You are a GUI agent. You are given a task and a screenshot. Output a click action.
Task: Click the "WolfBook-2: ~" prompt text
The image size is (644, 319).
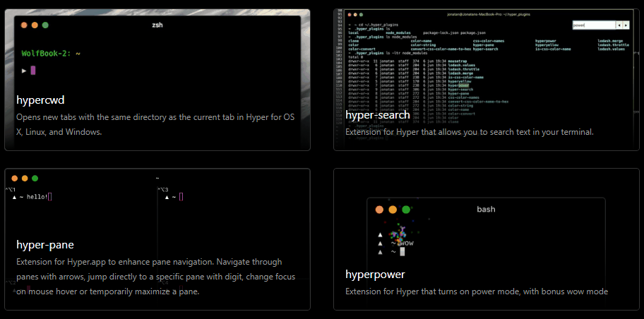(x=51, y=54)
